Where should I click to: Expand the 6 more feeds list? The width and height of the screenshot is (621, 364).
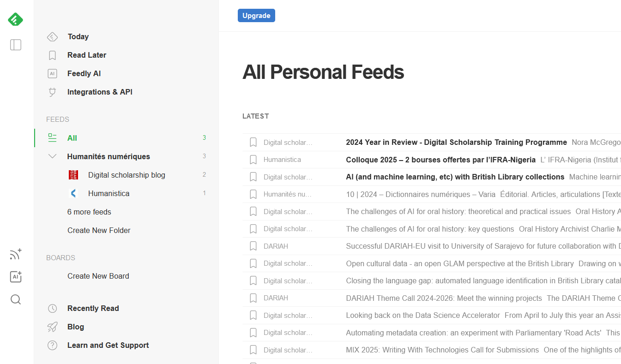click(x=89, y=212)
